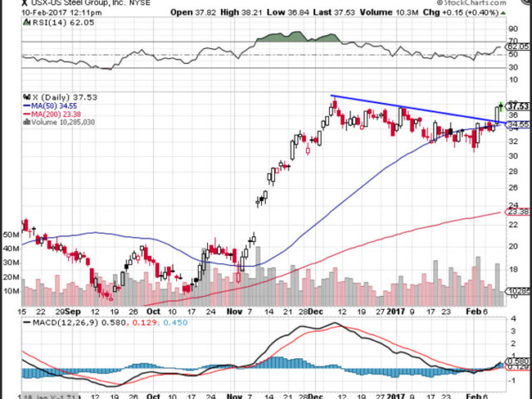Click the 62.05 RSI value tag on axis

tap(518, 47)
